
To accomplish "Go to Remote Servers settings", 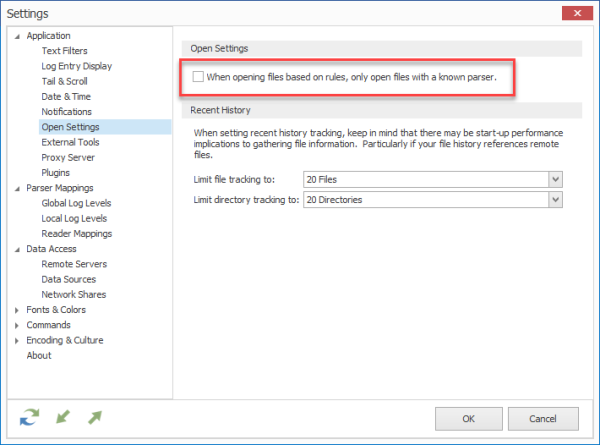I will [74, 264].
